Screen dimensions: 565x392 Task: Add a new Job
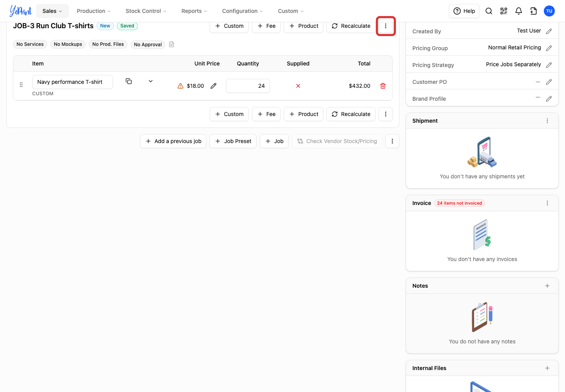pos(274,141)
